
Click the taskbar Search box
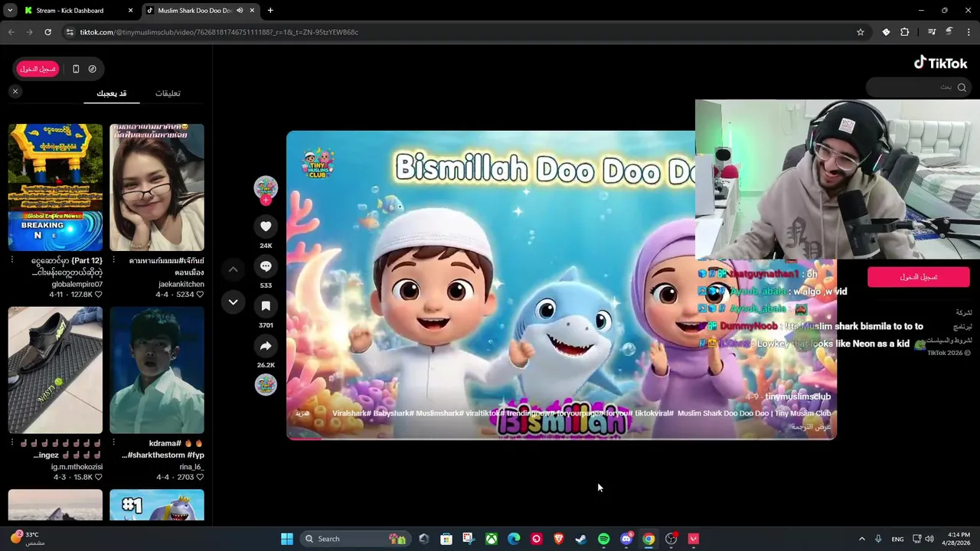pyautogui.click(x=354, y=539)
